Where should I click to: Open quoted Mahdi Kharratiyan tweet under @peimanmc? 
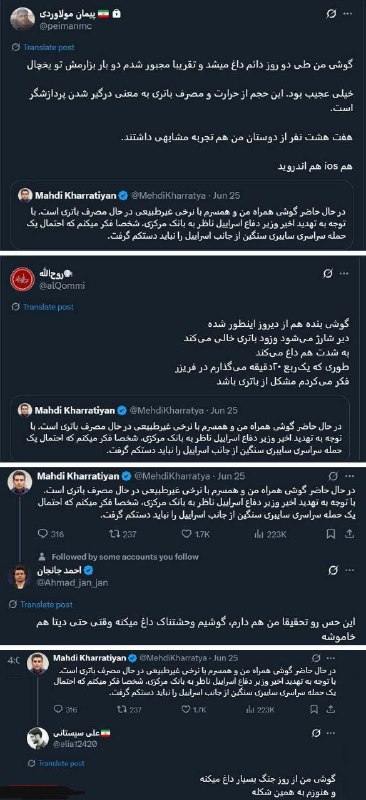coord(183,217)
